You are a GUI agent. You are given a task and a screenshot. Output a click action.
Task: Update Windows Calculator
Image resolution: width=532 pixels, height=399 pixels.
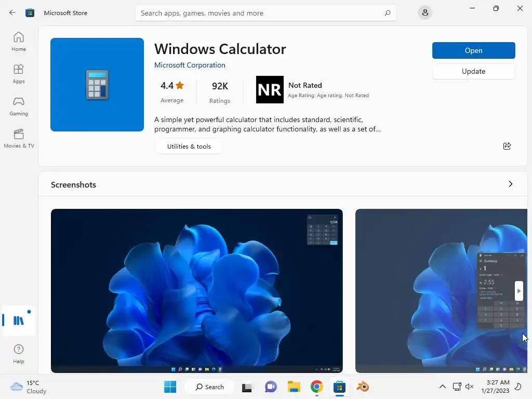pyautogui.click(x=474, y=71)
